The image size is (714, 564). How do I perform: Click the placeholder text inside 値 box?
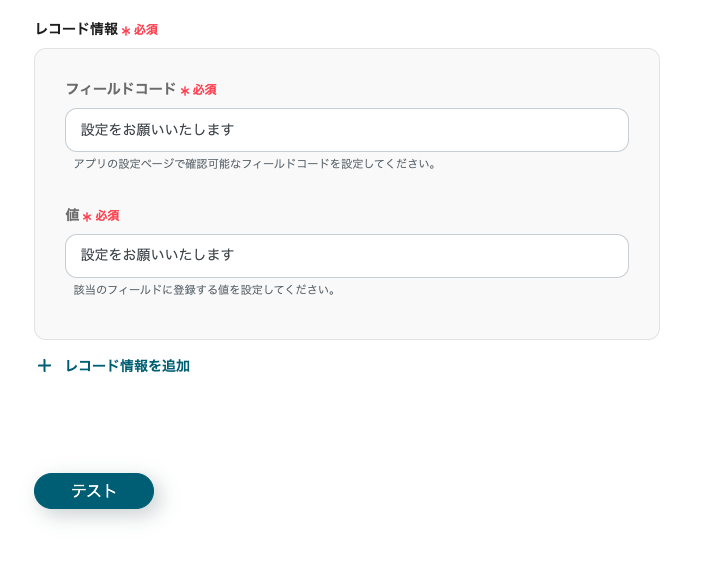(x=158, y=256)
